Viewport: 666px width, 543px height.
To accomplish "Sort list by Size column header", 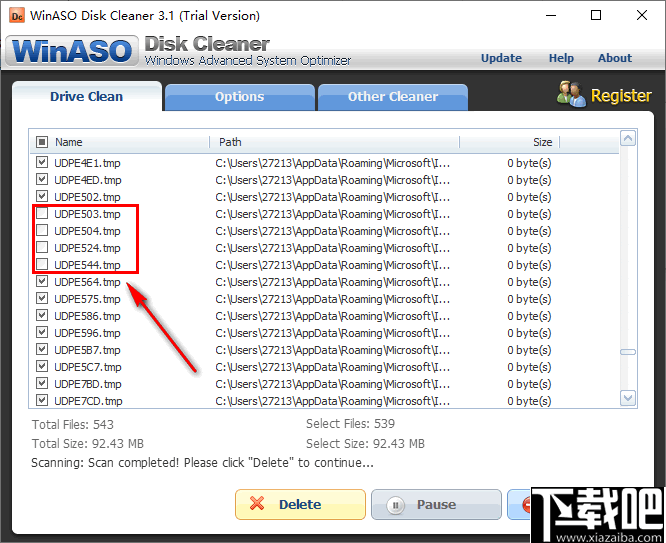I will (x=542, y=142).
